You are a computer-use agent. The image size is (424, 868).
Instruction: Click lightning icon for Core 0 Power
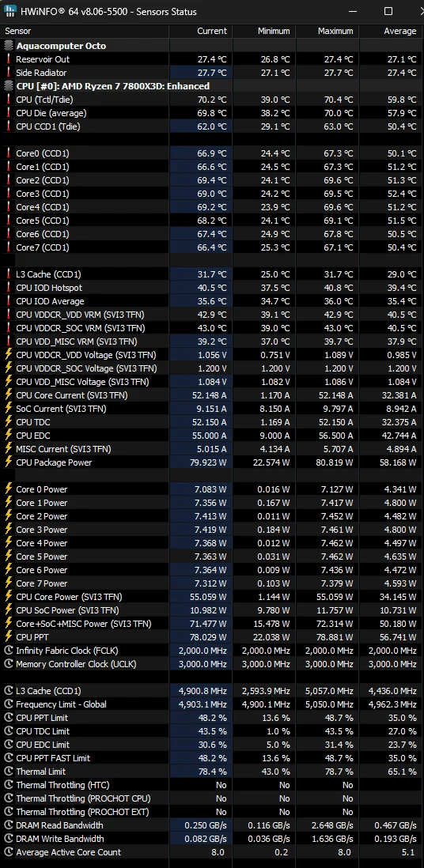[x=9, y=489]
